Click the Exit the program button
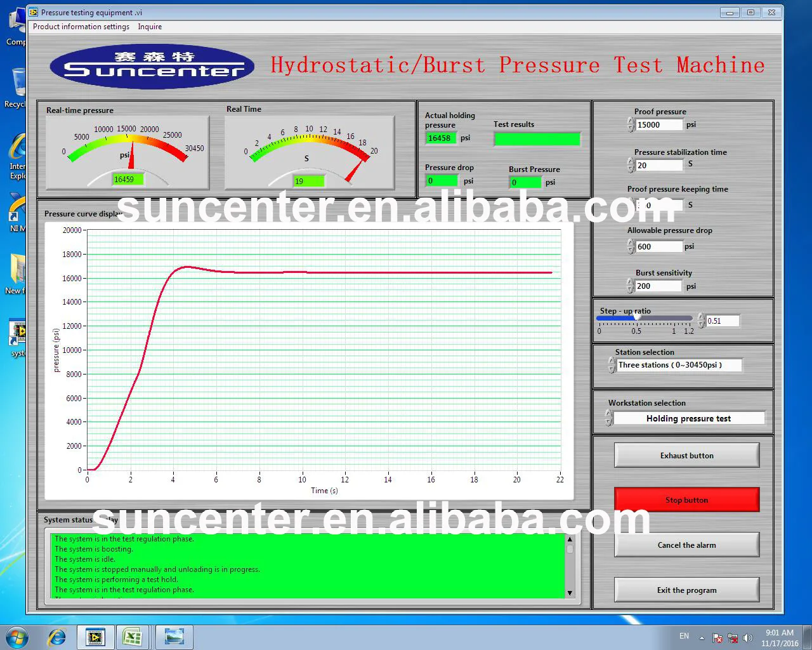 (686, 590)
